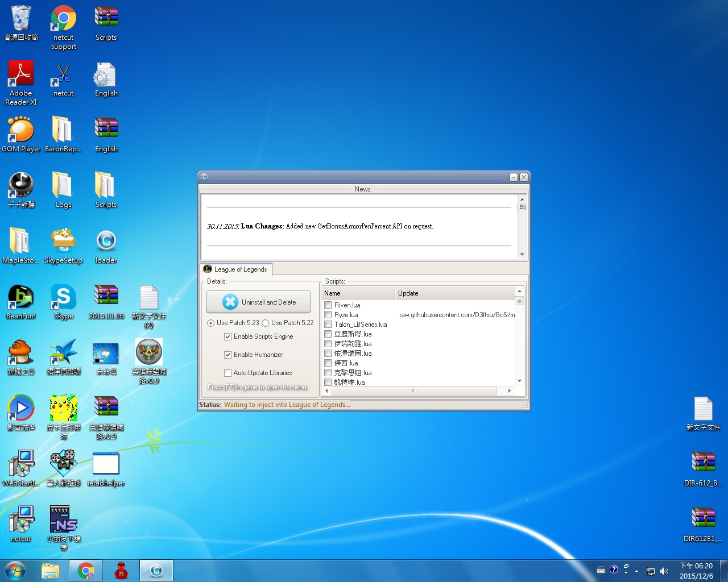Tick the 亞歷斯塔.lua script checkbox
The height and width of the screenshot is (582, 728).
click(x=328, y=334)
